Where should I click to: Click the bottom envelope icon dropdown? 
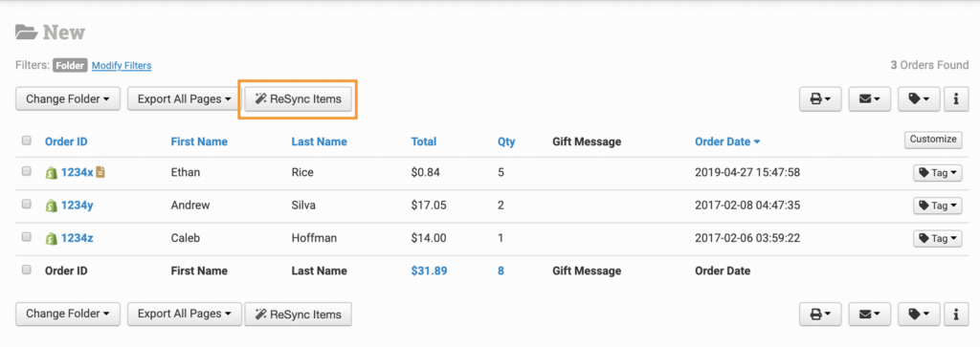pyautogui.click(x=869, y=314)
